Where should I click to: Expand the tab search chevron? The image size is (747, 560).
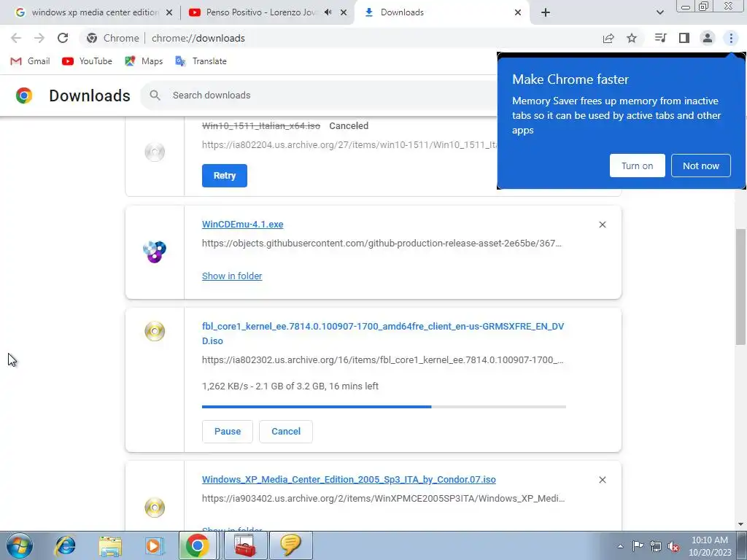[x=659, y=12]
